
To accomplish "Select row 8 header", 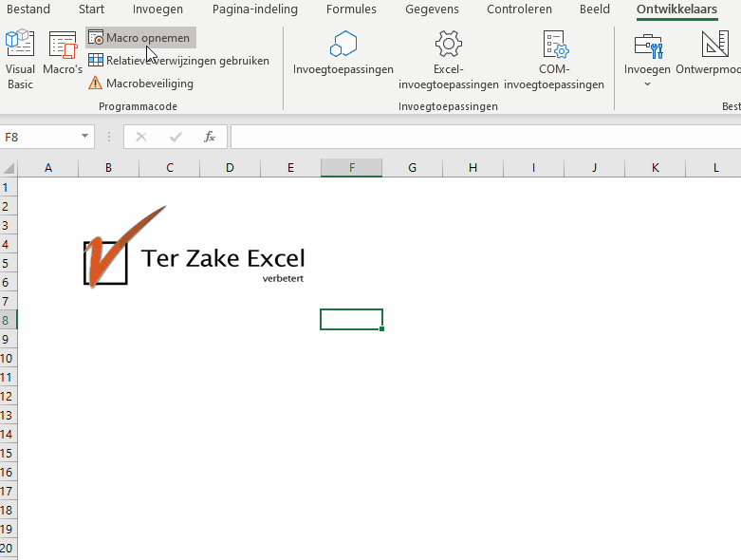I will tap(9, 320).
